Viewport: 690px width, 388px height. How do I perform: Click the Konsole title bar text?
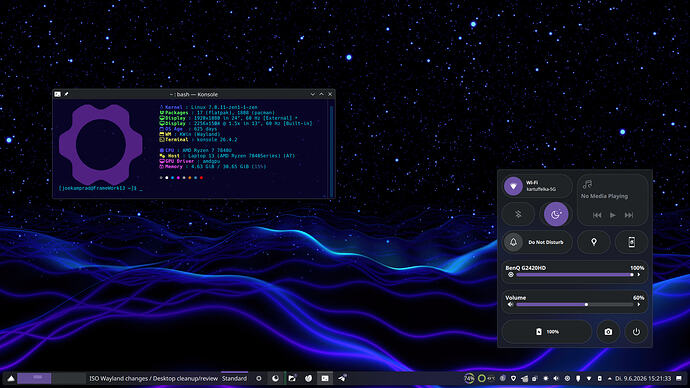point(194,94)
